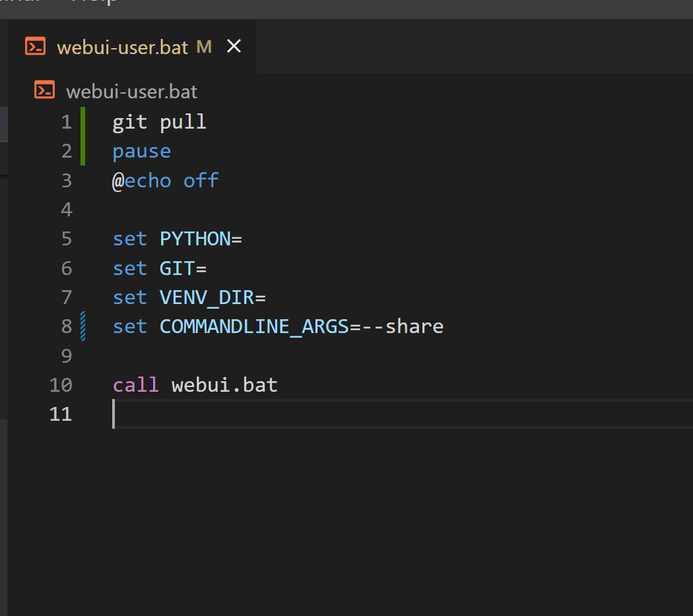Place cursor on the 'pause' command
This screenshot has height=616, width=693.
(x=141, y=152)
